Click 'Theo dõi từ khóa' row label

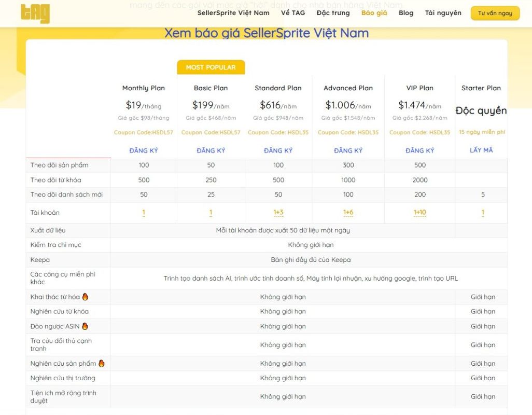click(55, 180)
